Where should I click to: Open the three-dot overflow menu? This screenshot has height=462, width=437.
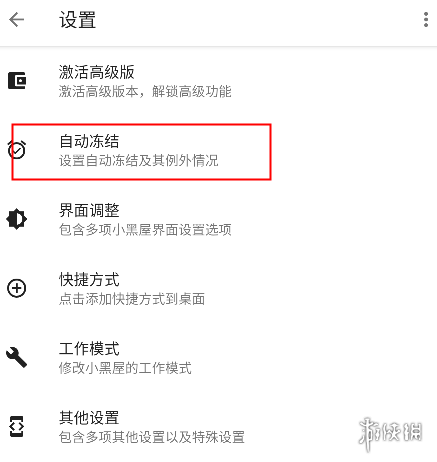(x=426, y=20)
